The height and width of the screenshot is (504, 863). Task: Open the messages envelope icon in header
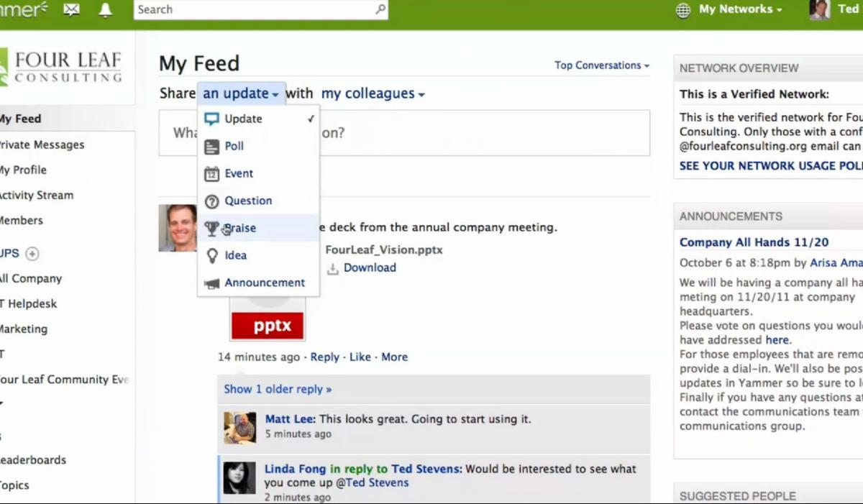click(x=71, y=9)
